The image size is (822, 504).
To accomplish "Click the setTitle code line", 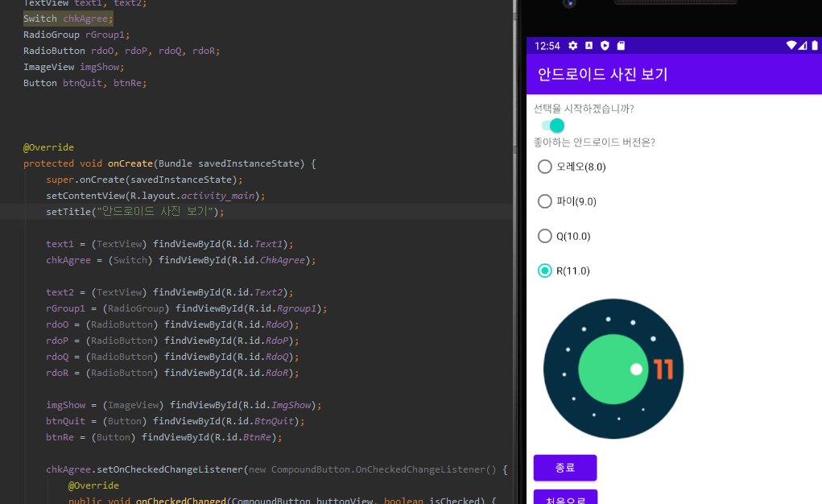I will [134, 212].
